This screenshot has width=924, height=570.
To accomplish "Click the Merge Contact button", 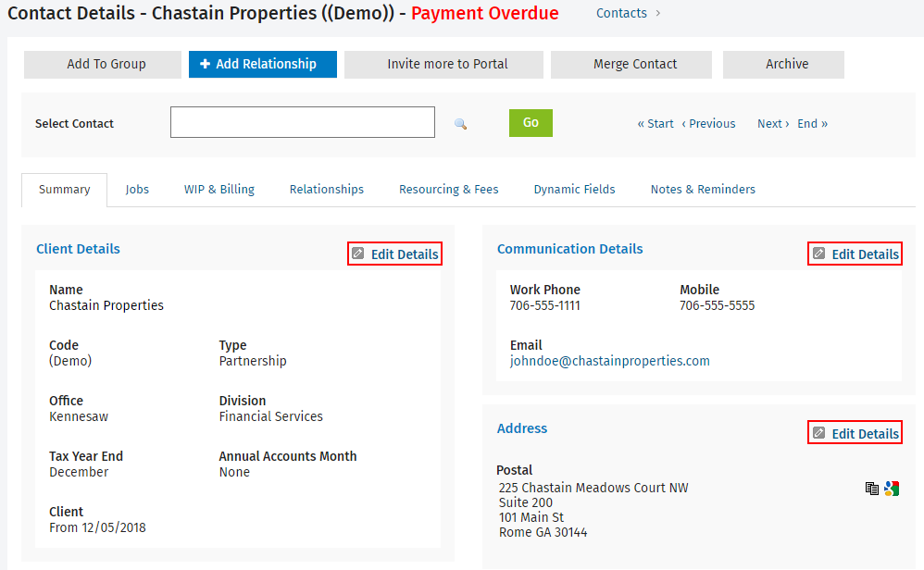I will (631, 64).
